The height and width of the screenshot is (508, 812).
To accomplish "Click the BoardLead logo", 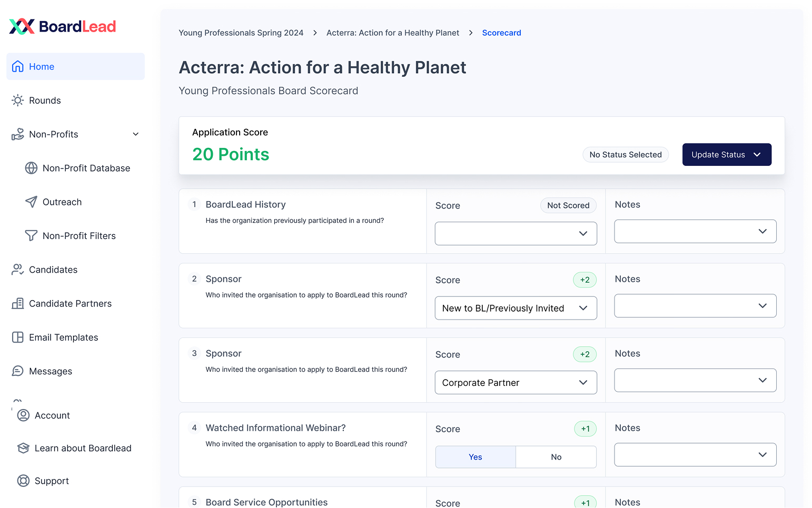I will [x=63, y=26].
